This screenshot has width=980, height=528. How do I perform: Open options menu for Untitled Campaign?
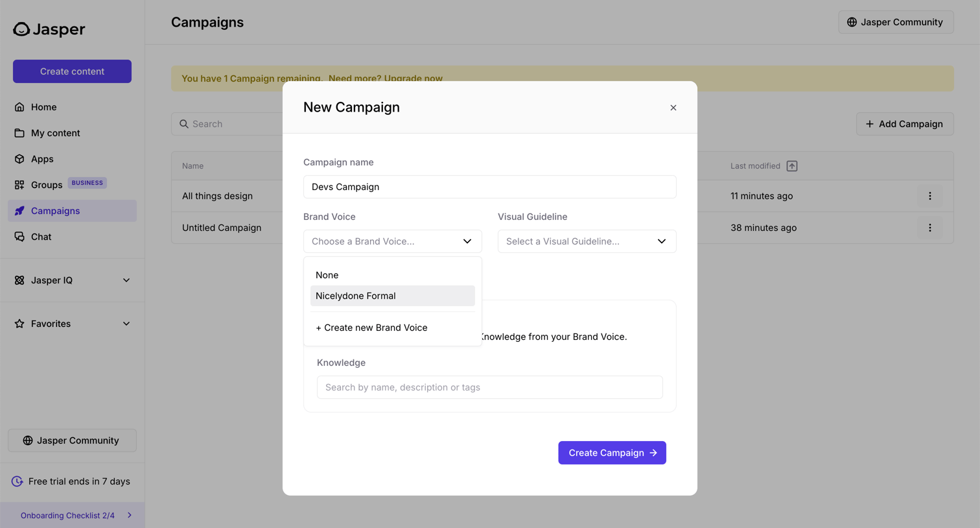point(930,228)
